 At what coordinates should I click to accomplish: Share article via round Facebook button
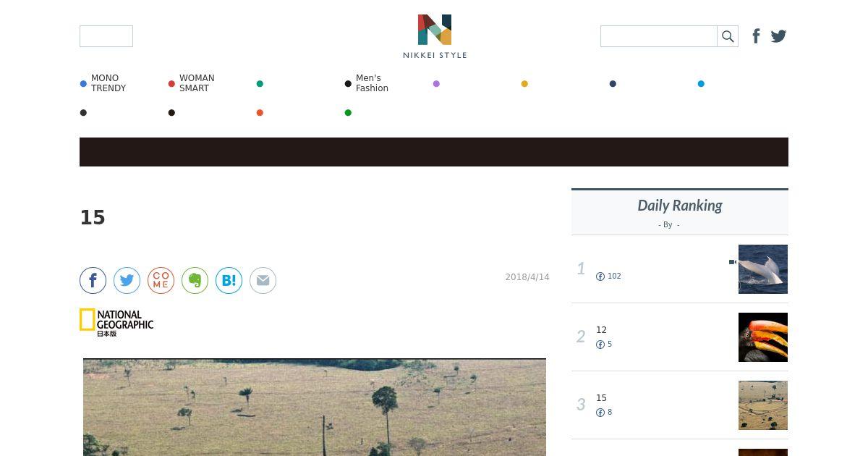click(93, 280)
